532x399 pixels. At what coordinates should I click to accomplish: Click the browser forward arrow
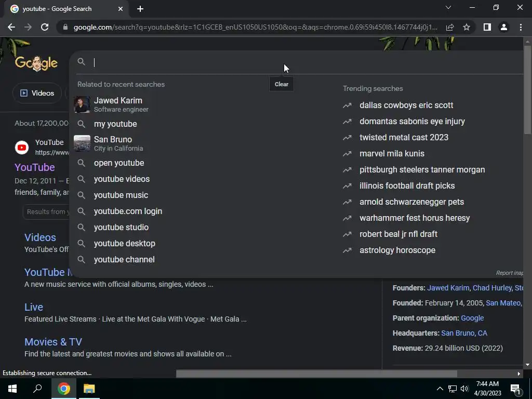[x=28, y=27]
